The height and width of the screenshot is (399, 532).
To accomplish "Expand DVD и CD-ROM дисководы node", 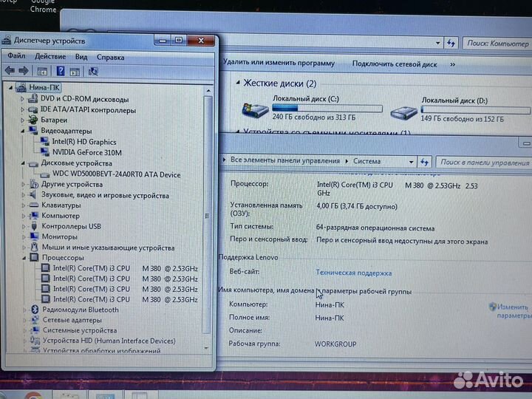I will tap(22, 99).
